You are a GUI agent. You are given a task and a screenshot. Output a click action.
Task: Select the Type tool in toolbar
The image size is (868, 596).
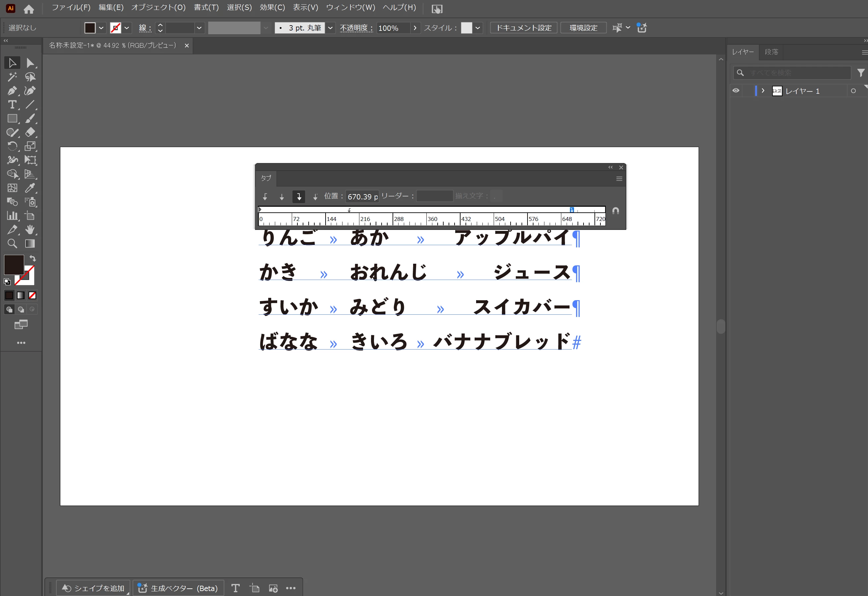click(12, 105)
